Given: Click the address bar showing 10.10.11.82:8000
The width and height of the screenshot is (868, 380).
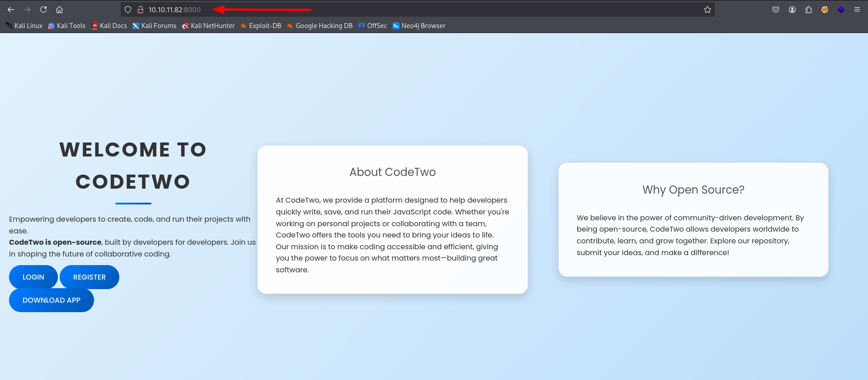Looking at the screenshot, I should (407, 9).
